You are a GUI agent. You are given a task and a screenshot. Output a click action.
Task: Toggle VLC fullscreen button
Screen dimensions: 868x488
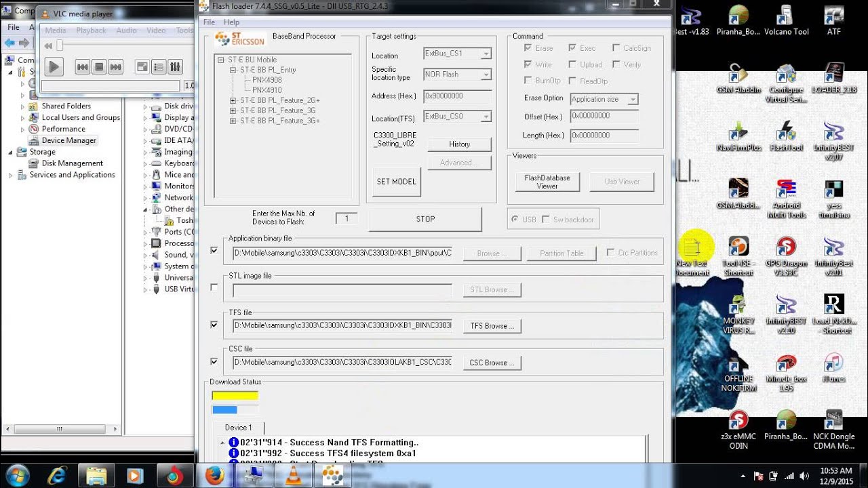[x=142, y=66]
